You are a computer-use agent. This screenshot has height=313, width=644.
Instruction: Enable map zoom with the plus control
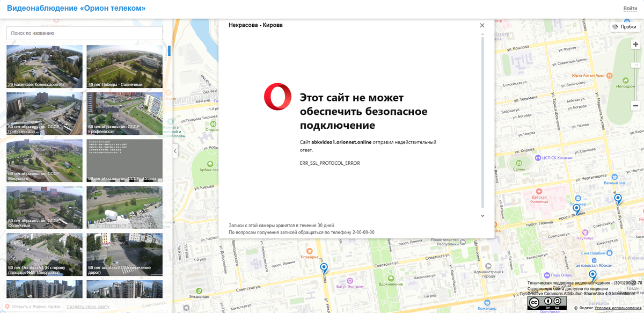(635, 43)
